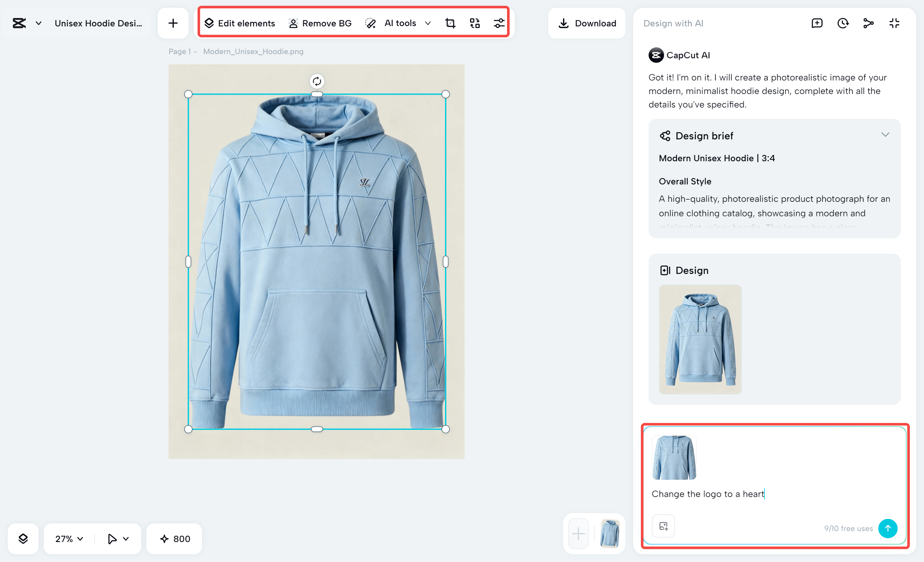The image size is (924, 562).
Task: Click the share design icon
Action: tap(868, 23)
